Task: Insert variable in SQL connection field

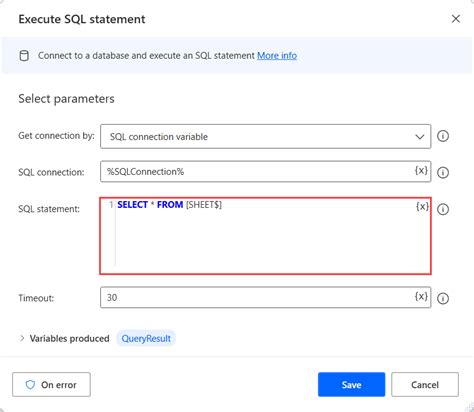Action: pyautogui.click(x=421, y=171)
